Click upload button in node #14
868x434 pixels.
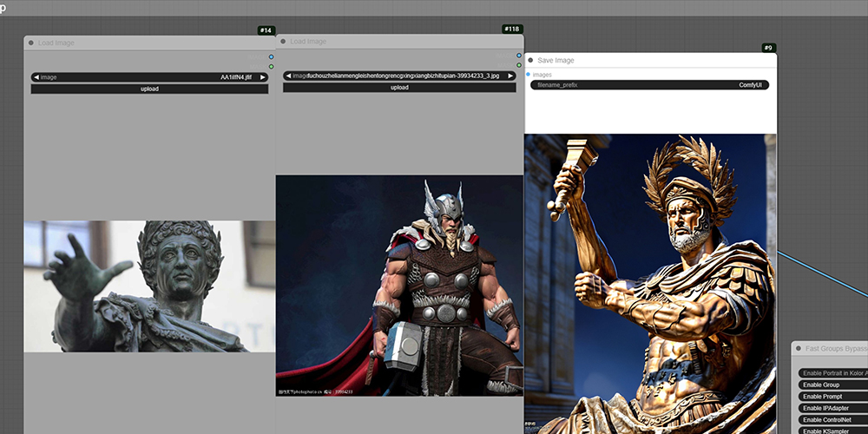tap(149, 89)
